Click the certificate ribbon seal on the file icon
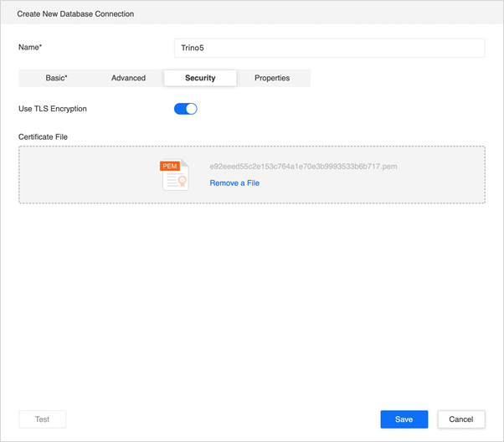Image resolution: width=504 pixels, height=442 pixels. tap(183, 181)
